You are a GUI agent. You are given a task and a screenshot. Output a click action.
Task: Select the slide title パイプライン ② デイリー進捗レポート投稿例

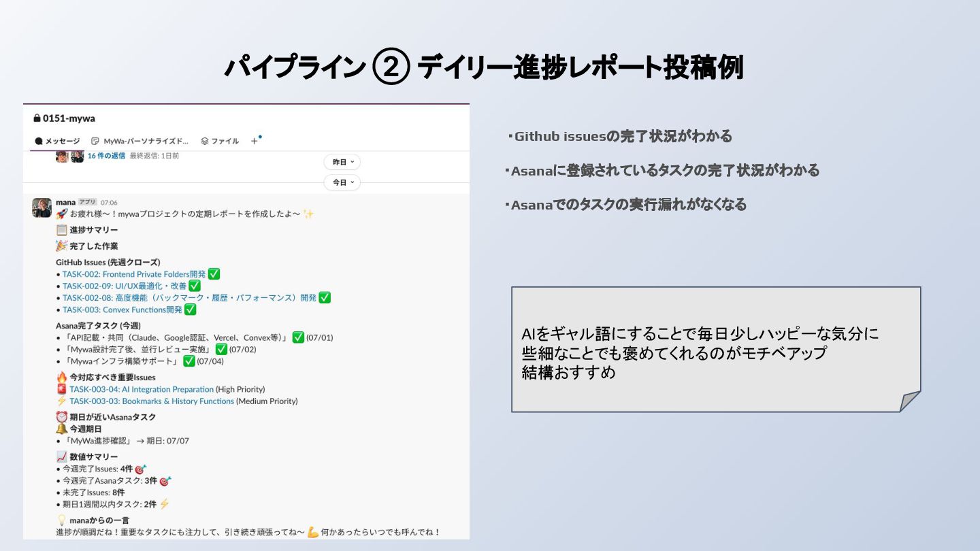click(484, 68)
